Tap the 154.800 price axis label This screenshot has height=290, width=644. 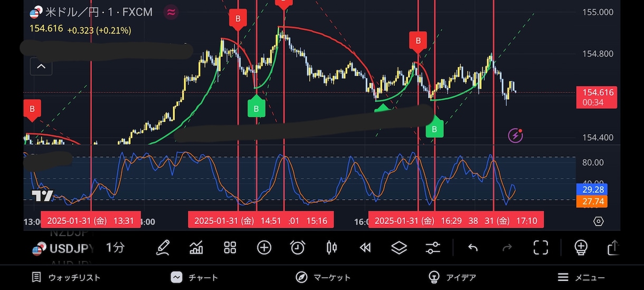[x=597, y=53]
